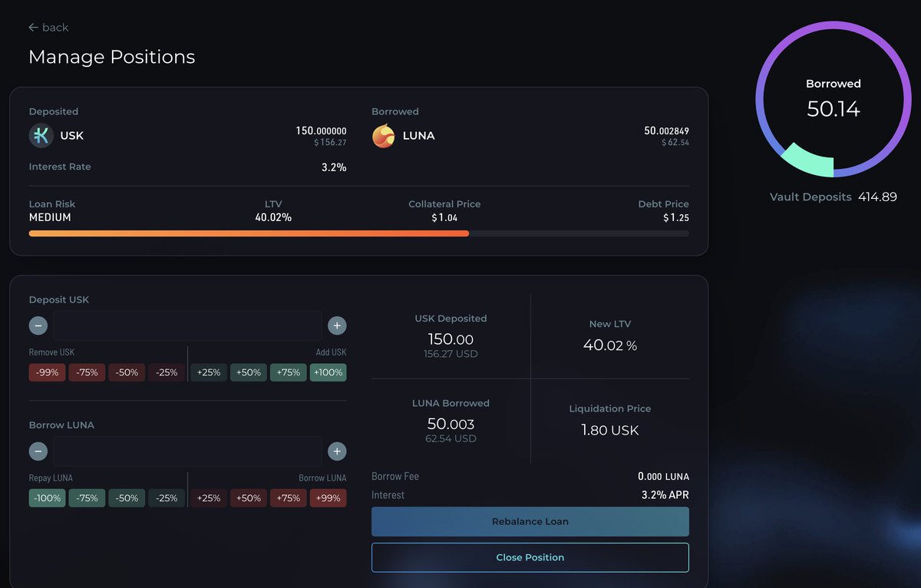Click the LTV value 40.02%
Screen dimensions: 921x588
click(x=273, y=218)
